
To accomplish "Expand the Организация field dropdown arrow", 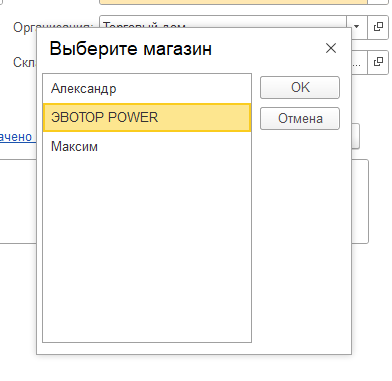I will click(x=357, y=26).
